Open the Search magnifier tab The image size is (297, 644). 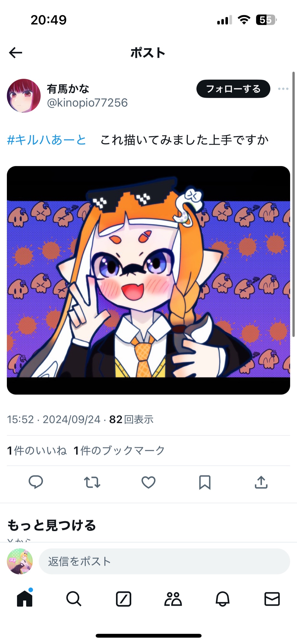pyautogui.click(x=74, y=599)
